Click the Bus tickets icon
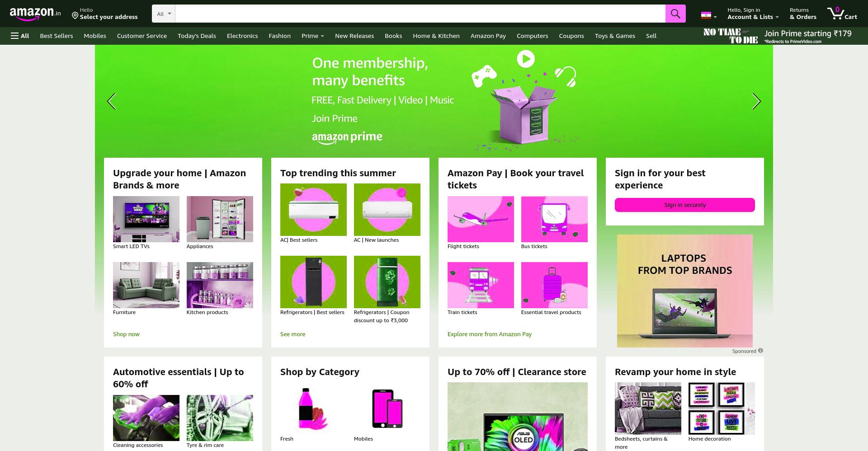868x451 pixels. [554, 219]
